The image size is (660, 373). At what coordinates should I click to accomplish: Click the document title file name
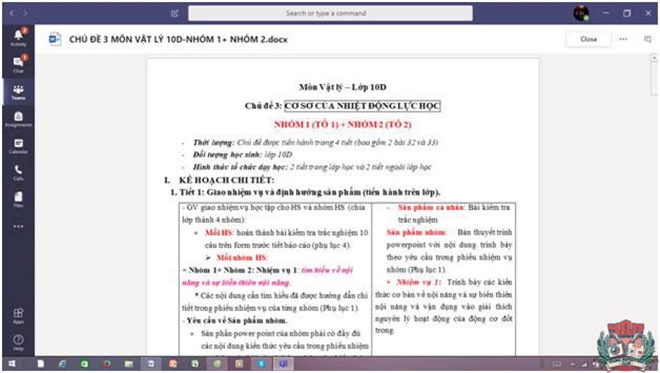click(x=178, y=39)
